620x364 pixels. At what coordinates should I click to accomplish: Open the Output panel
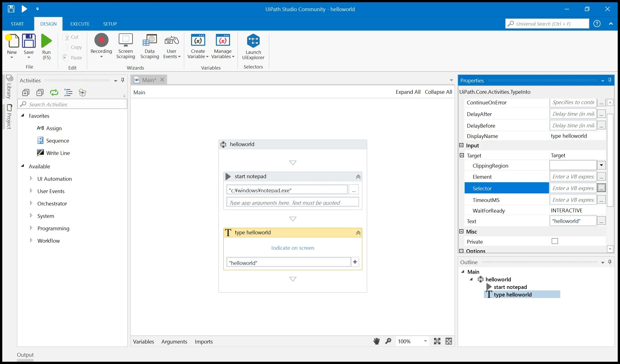[25, 355]
